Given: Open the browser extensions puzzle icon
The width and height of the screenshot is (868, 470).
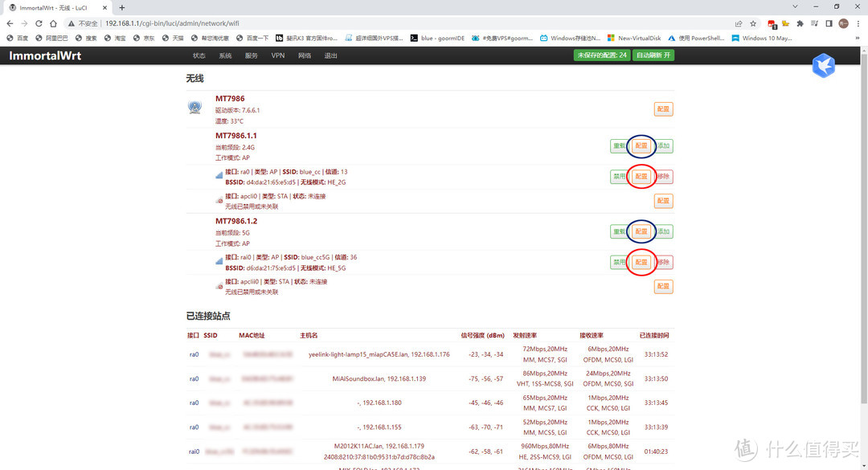Looking at the screenshot, I should 800,23.
